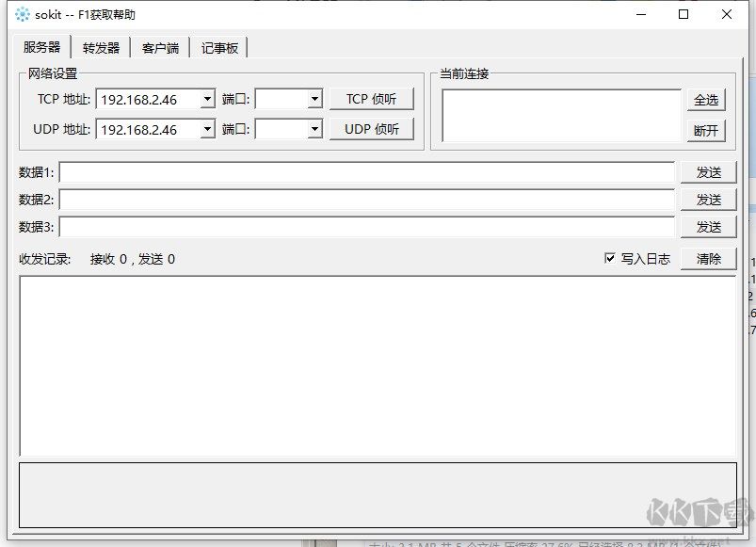Screen dimensions: 756x547
Task: Send data using 发送 next to 数据1
Action: coord(709,171)
